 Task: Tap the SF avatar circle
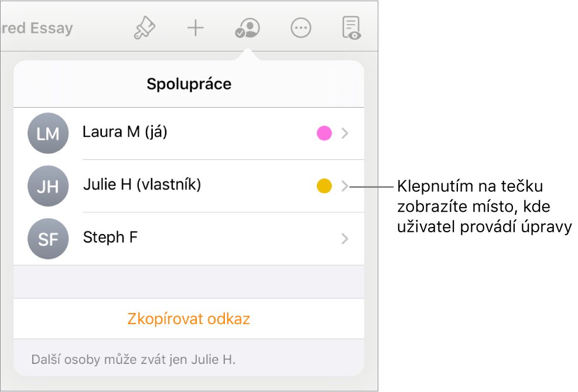click(x=48, y=239)
